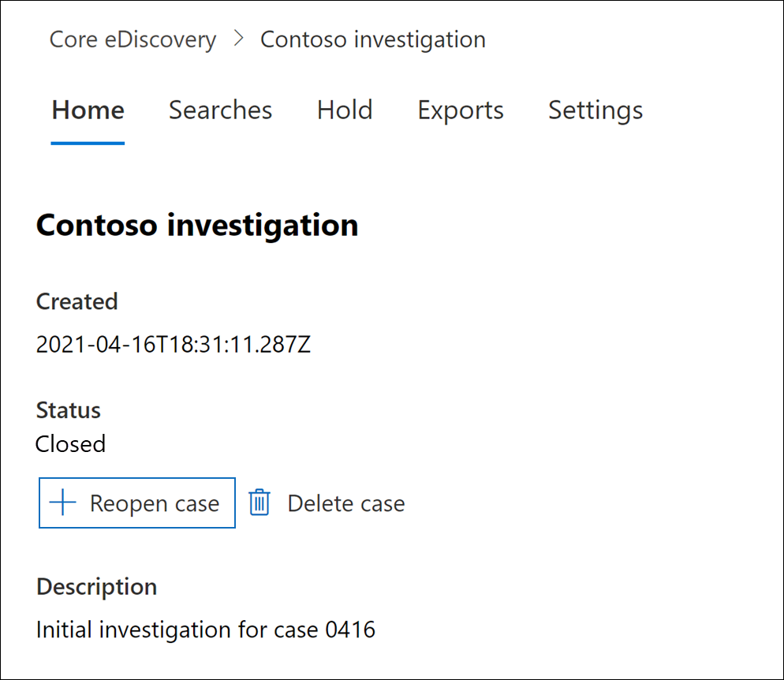The height and width of the screenshot is (680, 784).
Task: Click the breadcrumb chevron separator arrow
Action: [x=239, y=39]
